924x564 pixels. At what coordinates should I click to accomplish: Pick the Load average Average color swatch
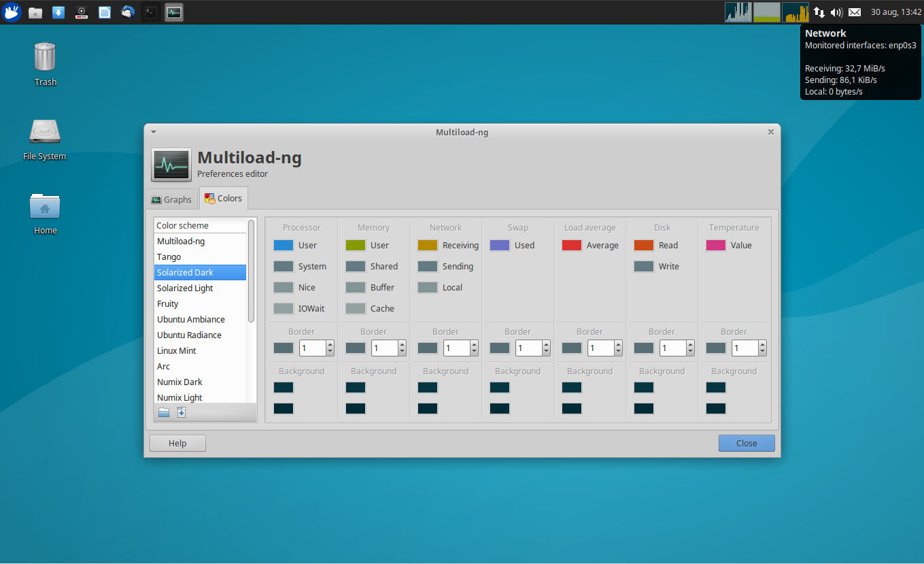(x=572, y=245)
